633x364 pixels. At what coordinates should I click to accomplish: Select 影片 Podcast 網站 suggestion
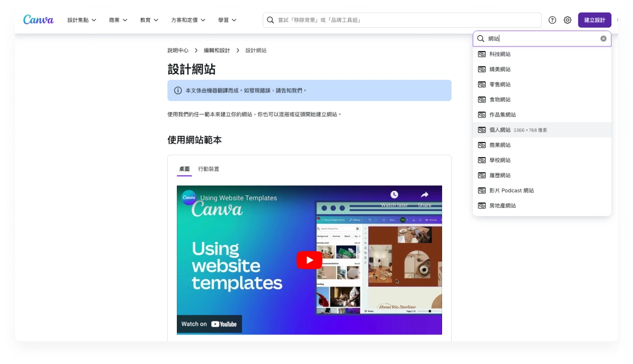pyautogui.click(x=542, y=190)
